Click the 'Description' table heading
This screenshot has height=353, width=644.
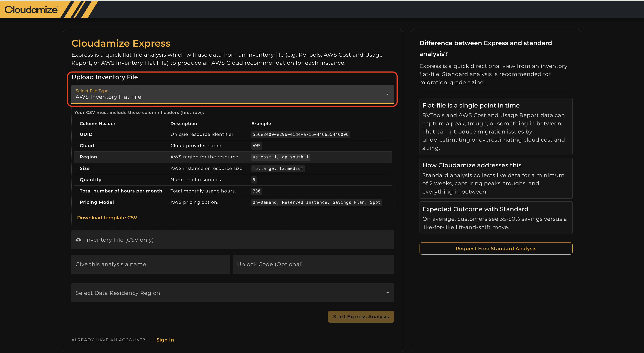pos(184,123)
